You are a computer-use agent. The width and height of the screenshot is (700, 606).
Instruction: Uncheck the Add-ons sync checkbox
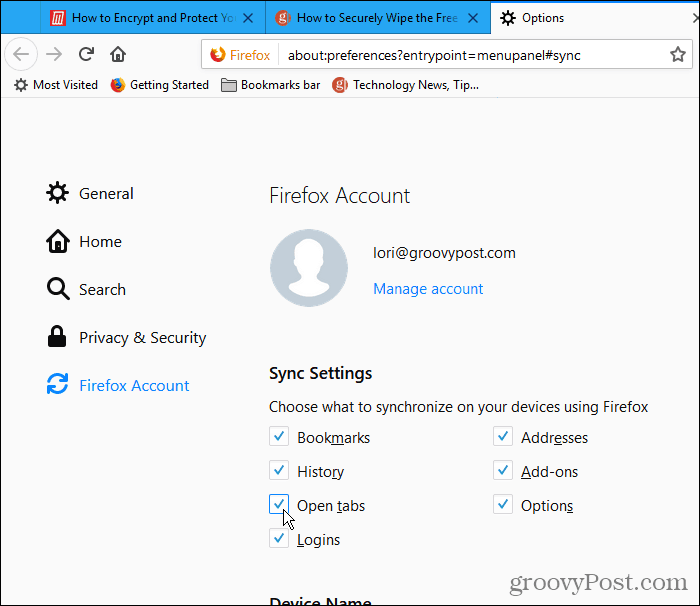(x=503, y=470)
